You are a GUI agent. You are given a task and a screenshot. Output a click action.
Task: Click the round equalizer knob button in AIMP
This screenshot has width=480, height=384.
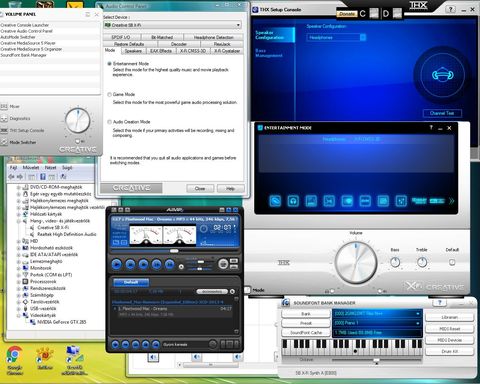point(223,264)
